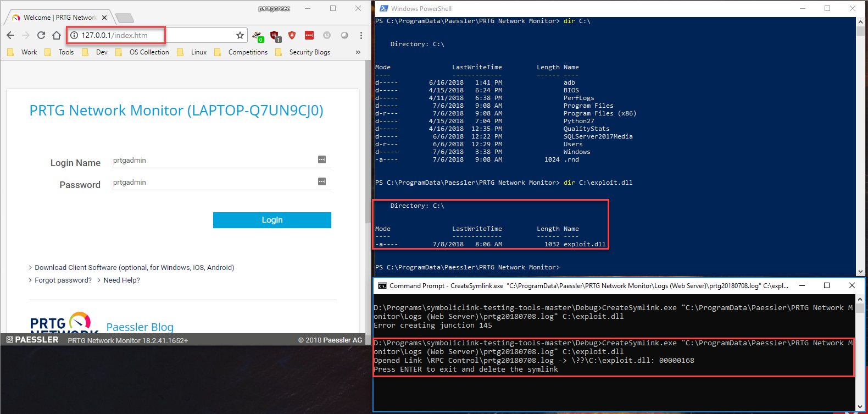Screen dimensions: 868x414
Task: Click Command Prompt title bar text
Action: tap(589, 286)
